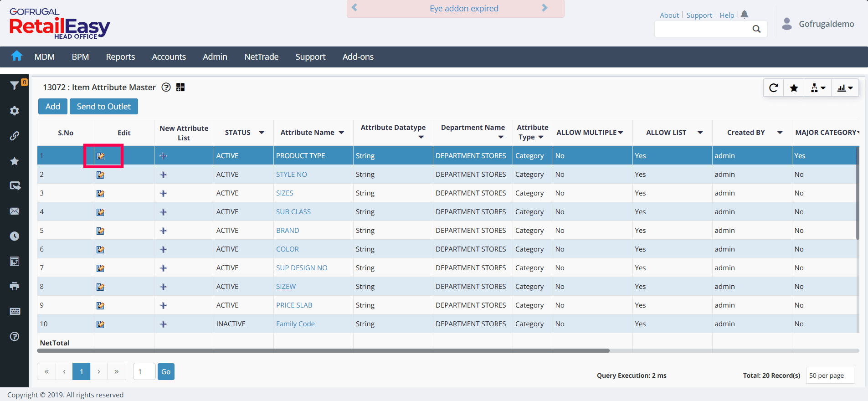This screenshot has width=868, height=401.
Task: Expand the STATUS column dropdown arrow
Action: 262,133
